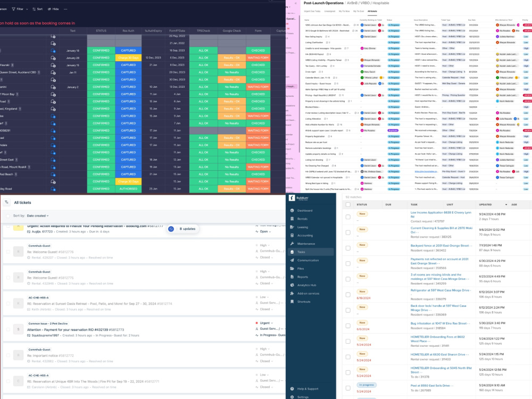Click the 92 matches count text in Buildium
The image size is (532, 399).
click(354, 197)
